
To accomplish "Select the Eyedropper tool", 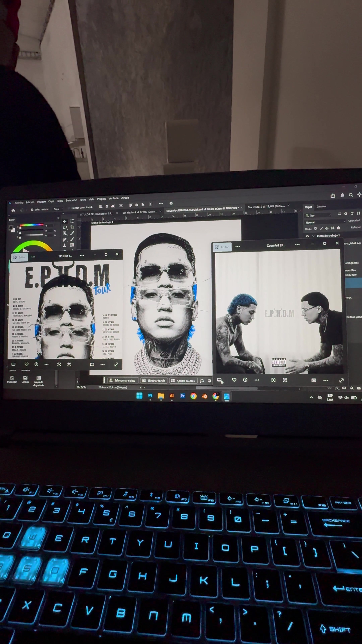I will click(x=72, y=233).
